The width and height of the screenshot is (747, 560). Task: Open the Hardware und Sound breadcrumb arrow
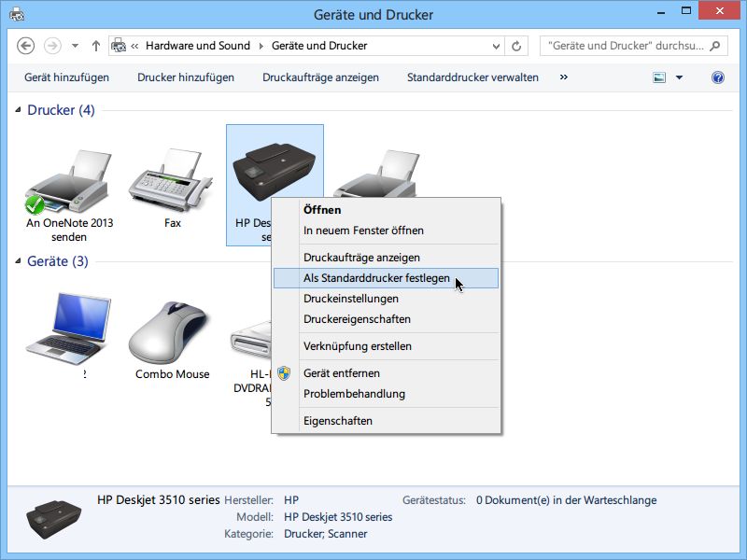(x=261, y=46)
